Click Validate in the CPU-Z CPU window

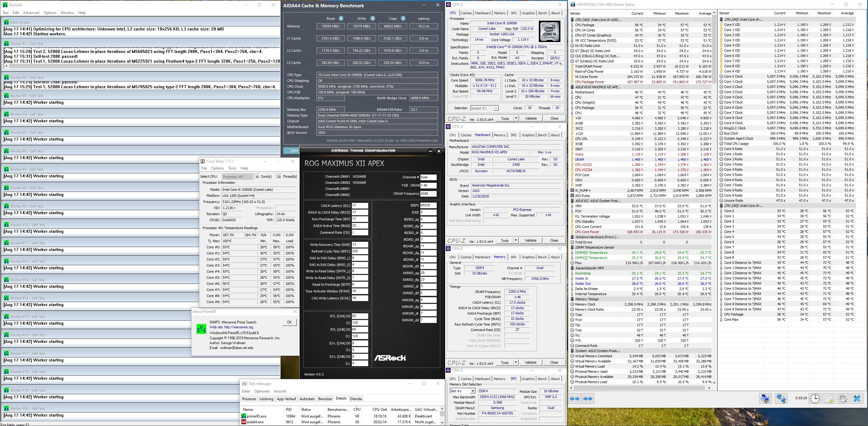click(x=531, y=118)
